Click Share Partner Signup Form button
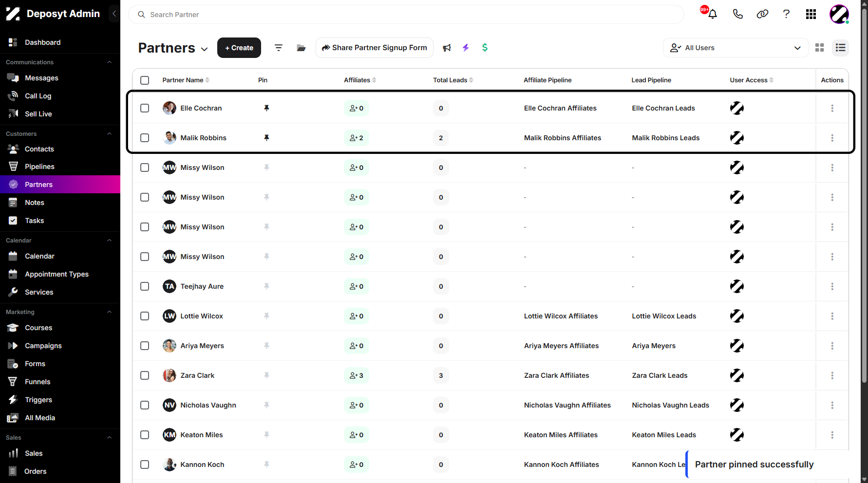868x483 pixels. point(374,48)
